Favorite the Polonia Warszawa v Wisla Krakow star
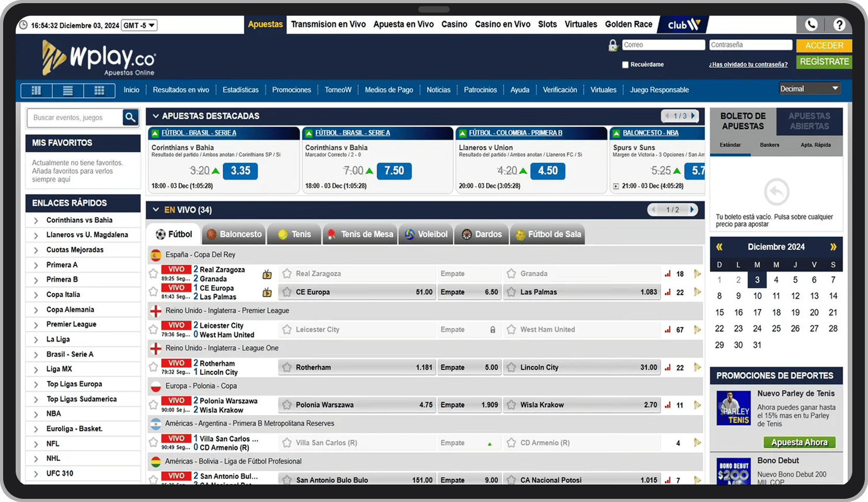 (153, 405)
